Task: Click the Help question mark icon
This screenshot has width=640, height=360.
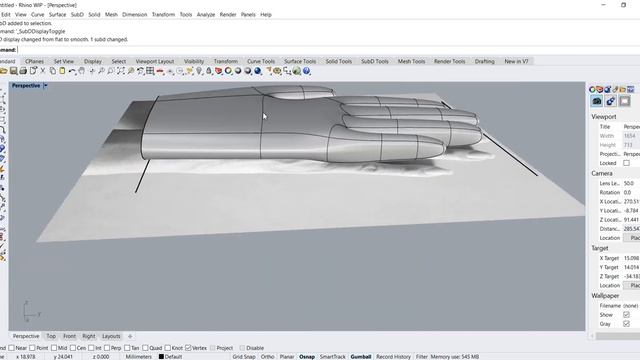Action: click(307, 71)
